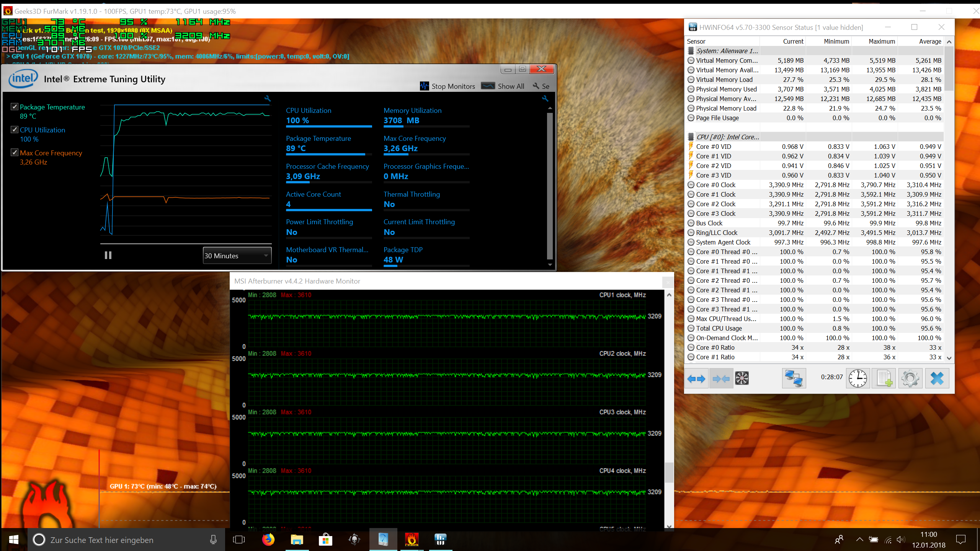Open HWiNFO fan control icon
This screenshot has height=551, width=980.
[x=742, y=378]
